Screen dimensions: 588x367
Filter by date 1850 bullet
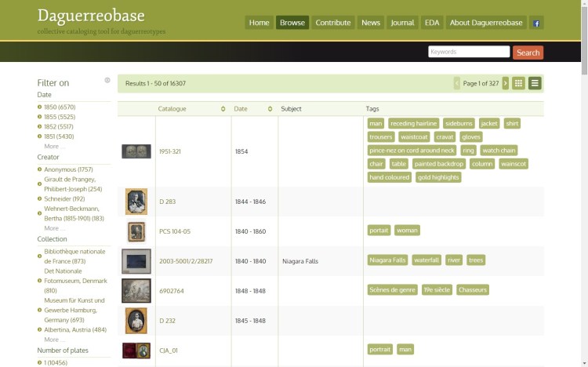click(40, 107)
